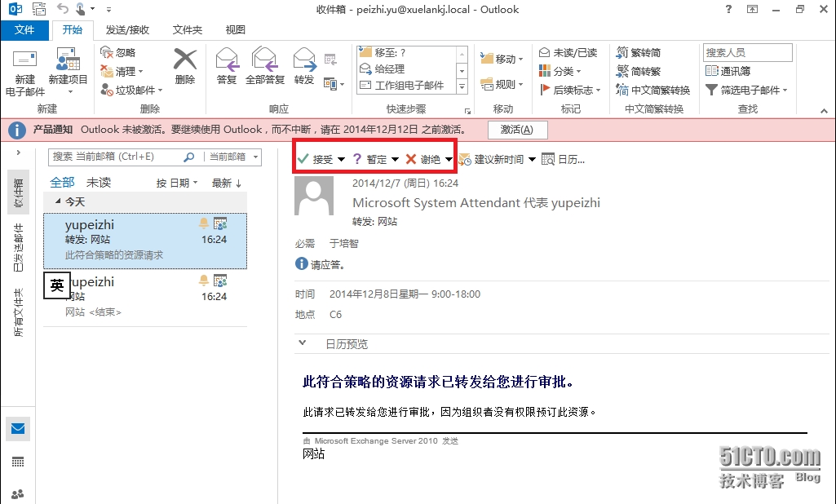Accept (接受) the meeting request

click(x=316, y=159)
